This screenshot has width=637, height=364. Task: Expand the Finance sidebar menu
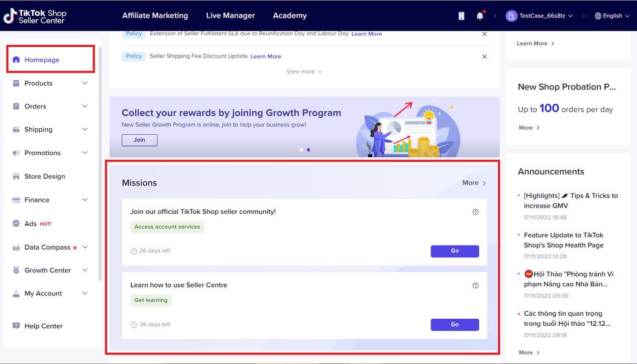[49, 200]
